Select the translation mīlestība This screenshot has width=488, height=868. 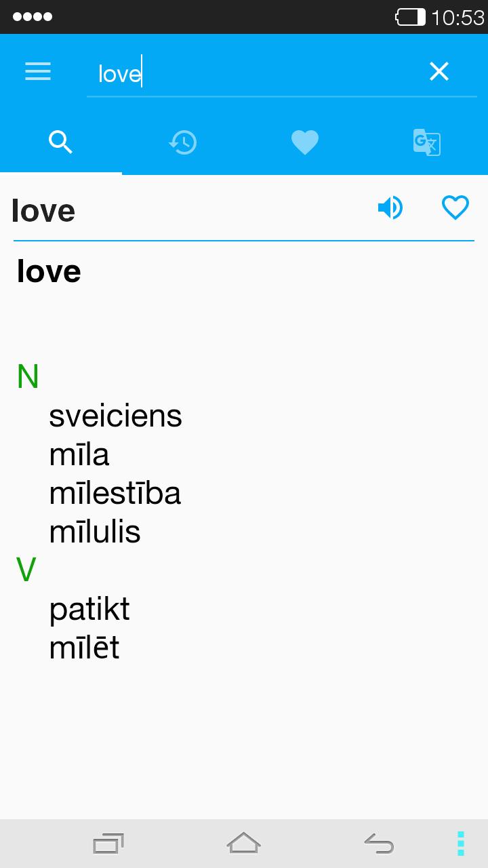click(x=115, y=493)
